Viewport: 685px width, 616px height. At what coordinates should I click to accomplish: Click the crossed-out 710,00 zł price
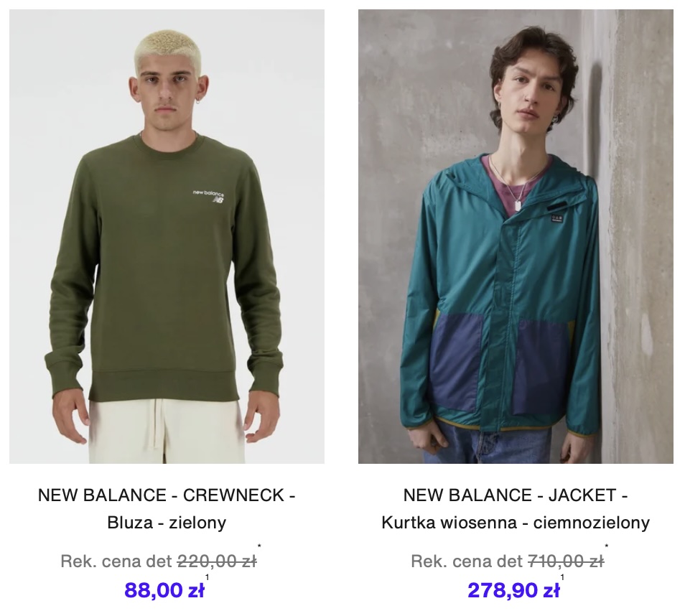point(566,561)
